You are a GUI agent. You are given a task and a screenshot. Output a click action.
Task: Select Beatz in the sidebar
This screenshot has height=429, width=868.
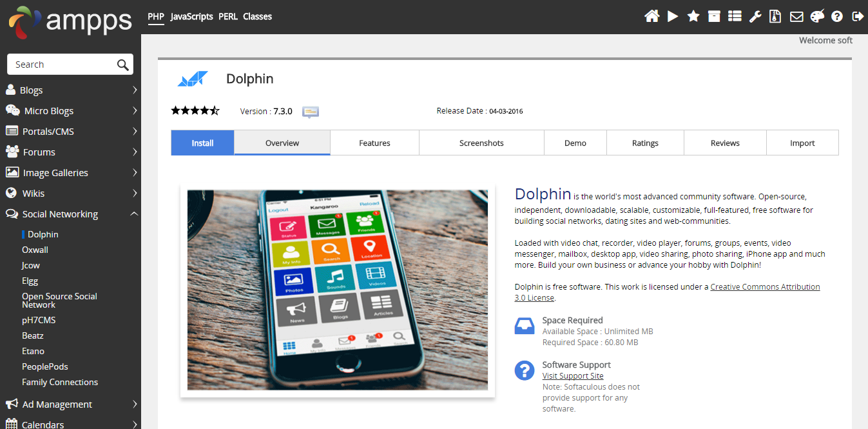click(x=33, y=335)
